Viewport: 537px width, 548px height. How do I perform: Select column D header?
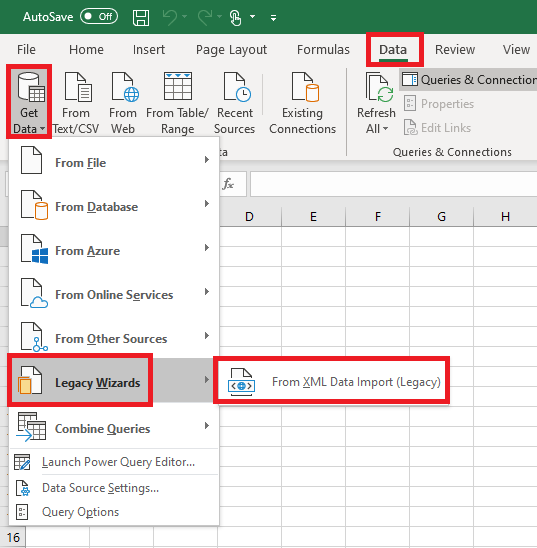tap(249, 217)
